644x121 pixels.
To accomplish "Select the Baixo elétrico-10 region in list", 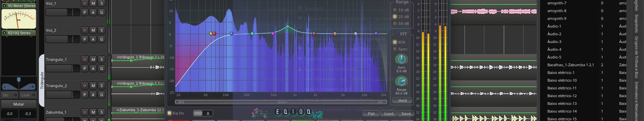I will coord(562,80).
